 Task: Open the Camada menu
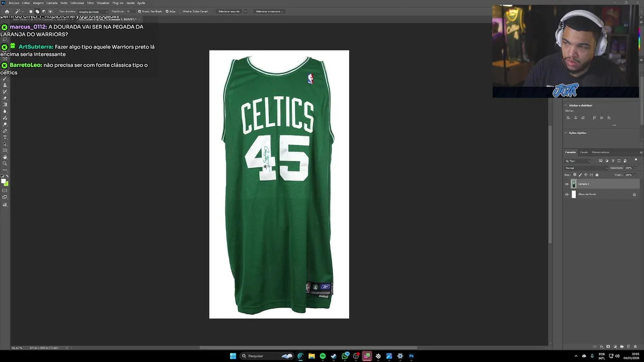point(52,3)
